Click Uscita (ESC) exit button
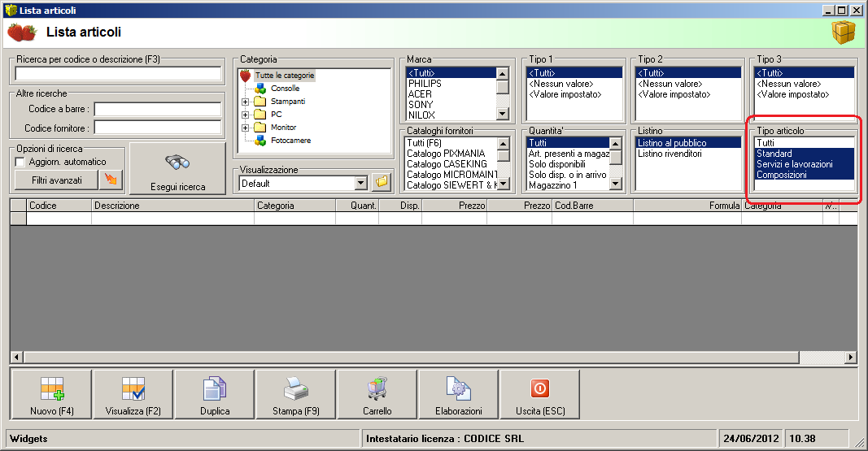The width and height of the screenshot is (868, 451). pos(539,394)
